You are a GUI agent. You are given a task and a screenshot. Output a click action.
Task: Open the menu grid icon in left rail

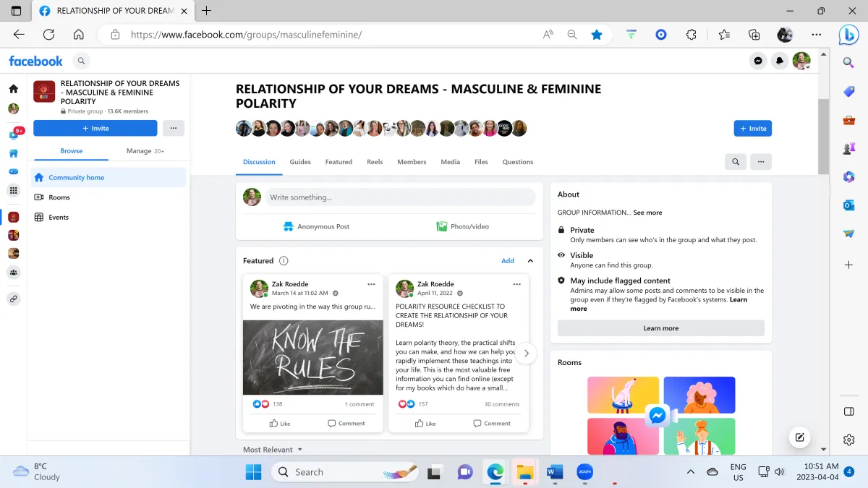(13, 191)
